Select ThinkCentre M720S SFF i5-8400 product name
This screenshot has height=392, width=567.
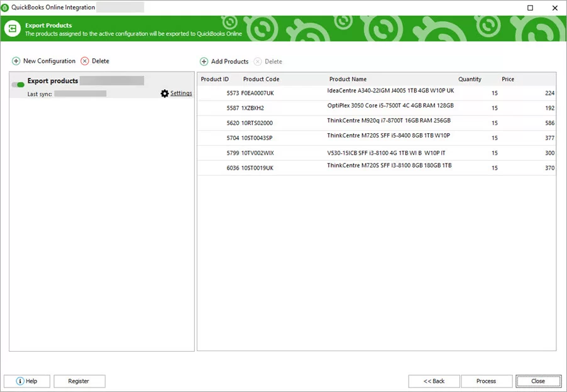coord(388,136)
